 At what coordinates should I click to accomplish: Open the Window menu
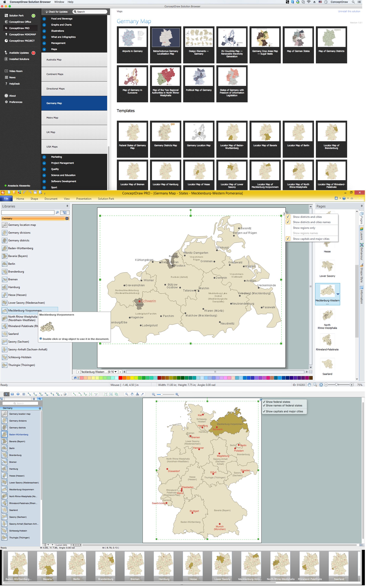pyautogui.click(x=59, y=2)
